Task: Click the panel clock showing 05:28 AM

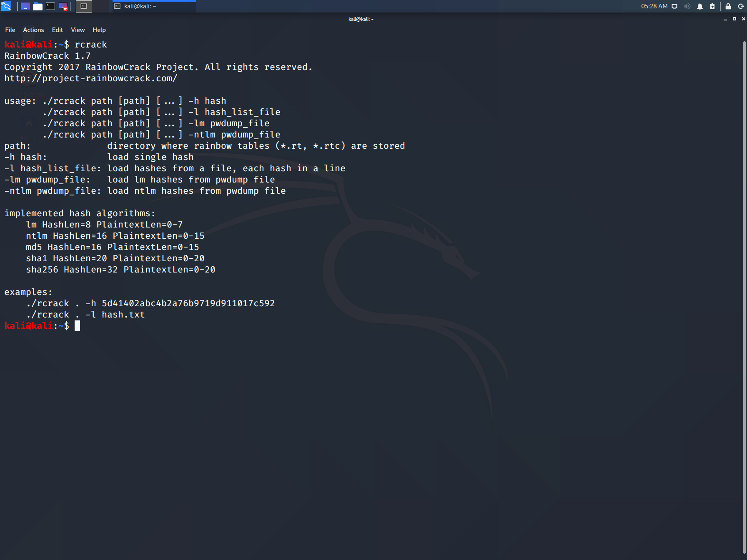Action: coord(654,6)
